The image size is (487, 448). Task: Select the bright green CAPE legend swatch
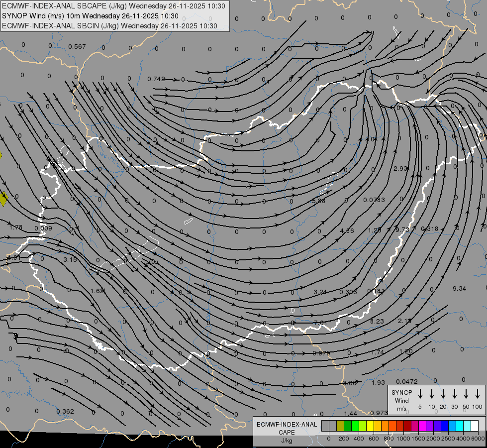click(x=355, y=426)
